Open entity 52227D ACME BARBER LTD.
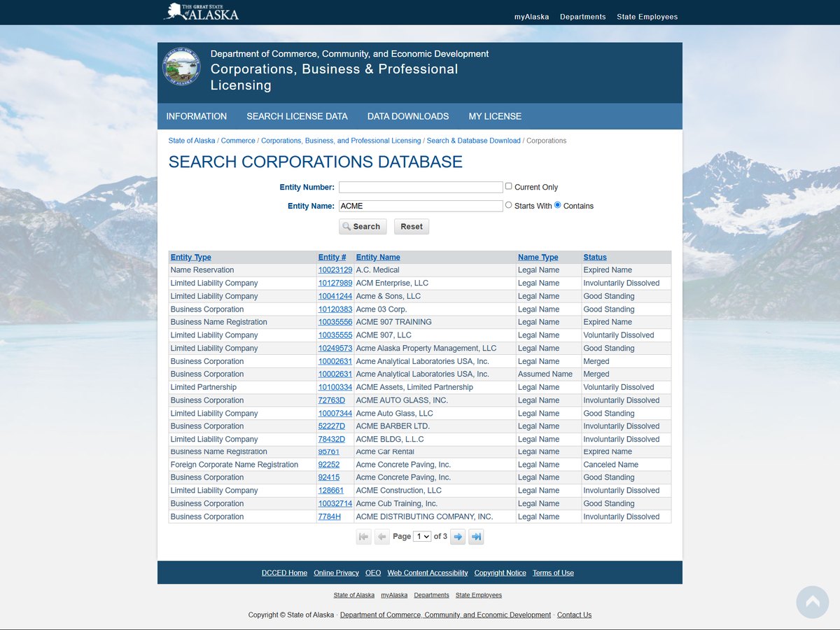Viewport: 840px width, 630px height. [332, 426]
